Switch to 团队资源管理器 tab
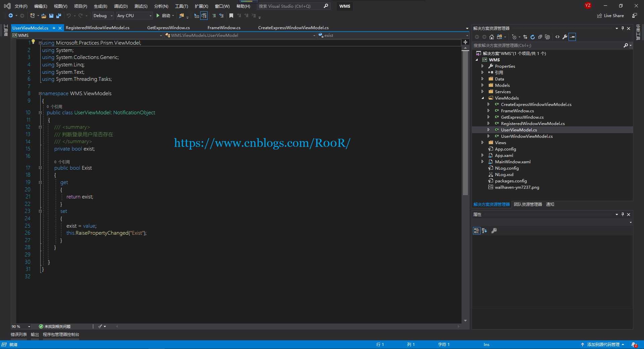The image size is (644, 349). tap(528, 205)
